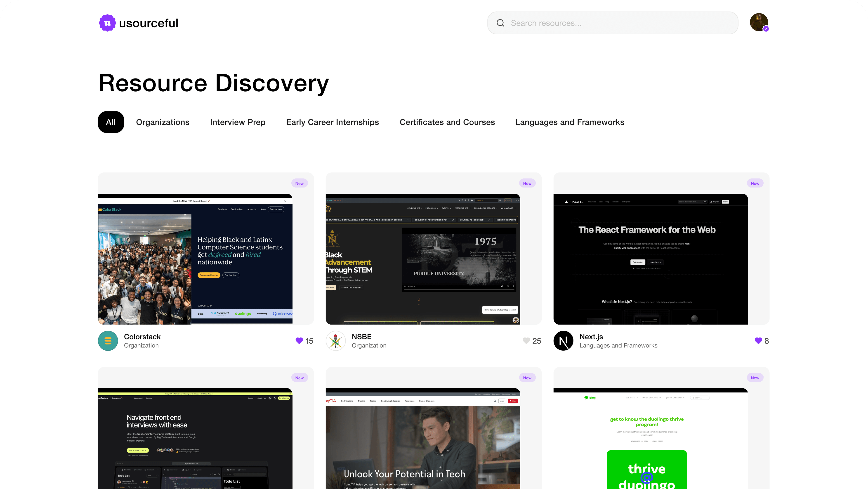Image resolution: width=868 pixels, height=489 pixels.
Task: Click the Next.js like count 8
Action: tap(767, 341)
